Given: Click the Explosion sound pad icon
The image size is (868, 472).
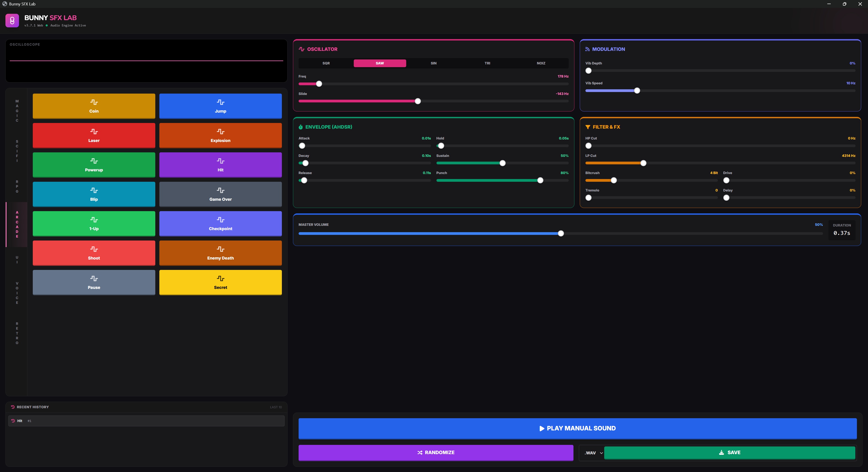Looking at the screenshot, I should click(220, 131).
